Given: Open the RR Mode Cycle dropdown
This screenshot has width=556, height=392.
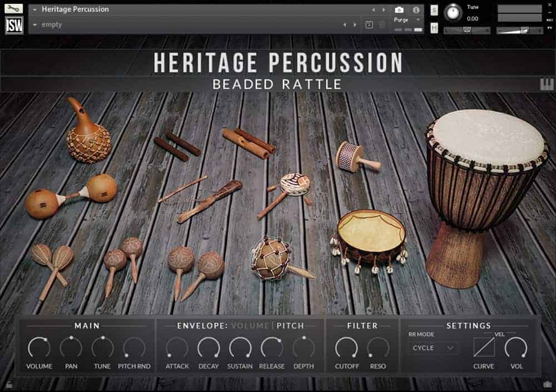Looking at the screenshot, I should [433, 348].
